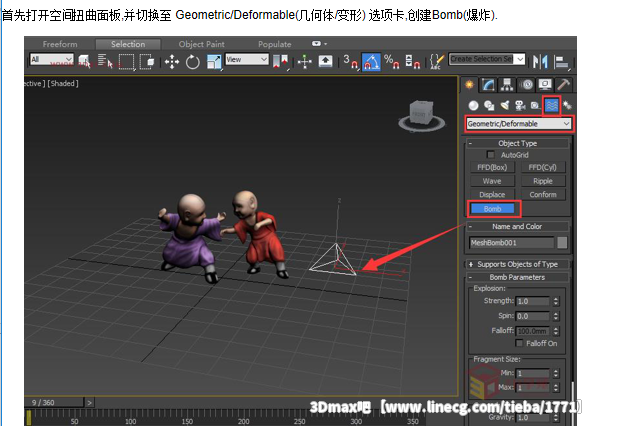Viewport: 622px width, 426px height.
Task: Select the Space Warps waves icon
Action: click(x=551, y=106)
